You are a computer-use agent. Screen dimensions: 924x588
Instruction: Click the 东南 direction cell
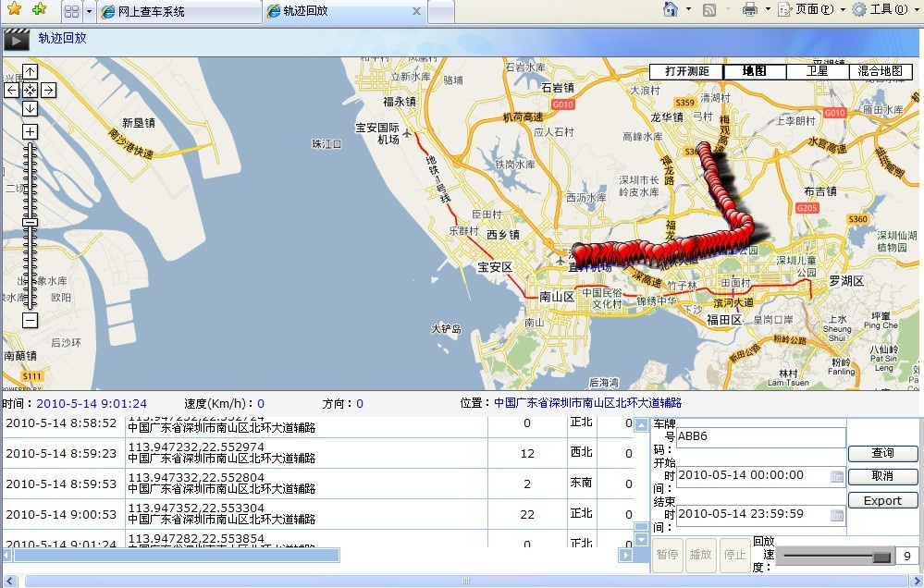(x=581, y=484)
